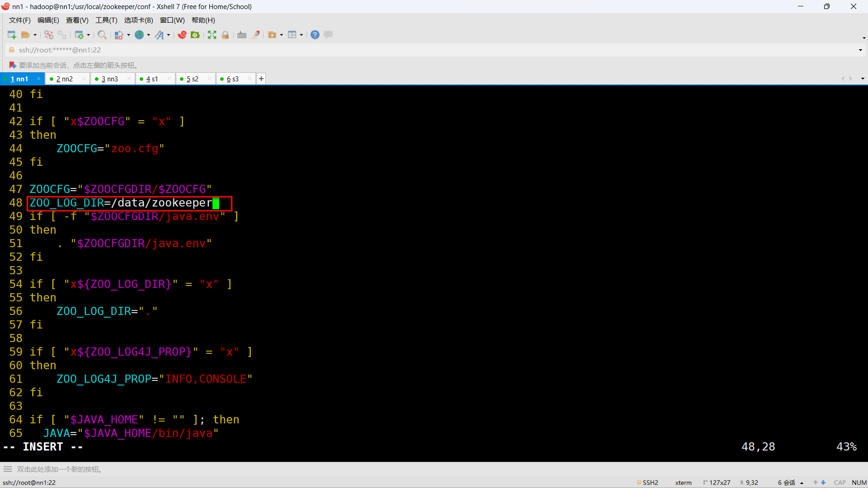868x488 pixels.
Task: Click the lock screen padlock icon
Action: tap(225, 35)
